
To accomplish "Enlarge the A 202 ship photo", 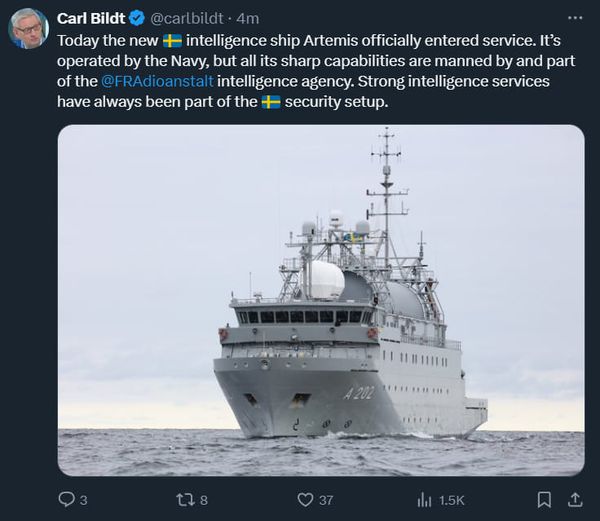I will click(321, 300).
